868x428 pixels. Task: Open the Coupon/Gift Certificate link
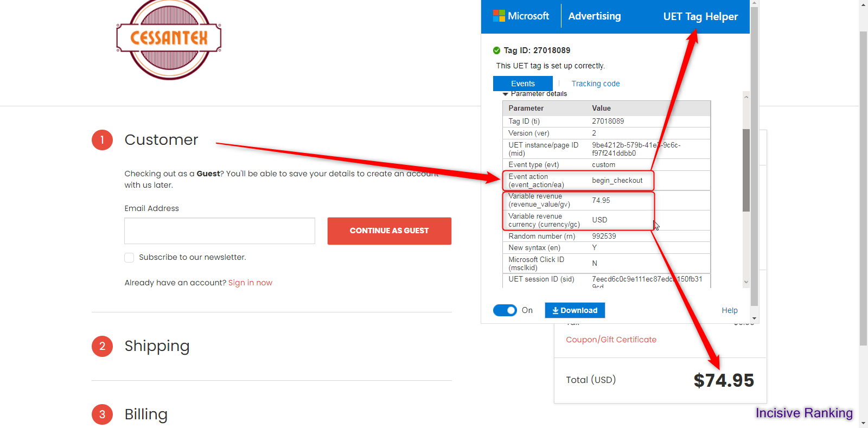[611, 340]
